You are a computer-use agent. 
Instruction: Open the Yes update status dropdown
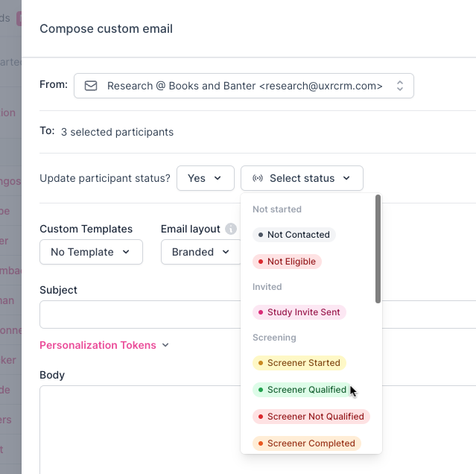tap(205, 178)
